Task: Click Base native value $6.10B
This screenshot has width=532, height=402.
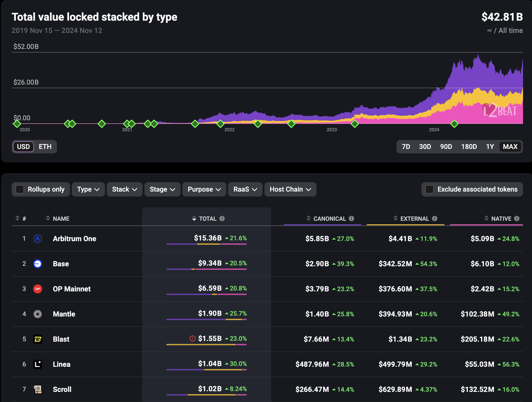Action: [x=482, y=264]
